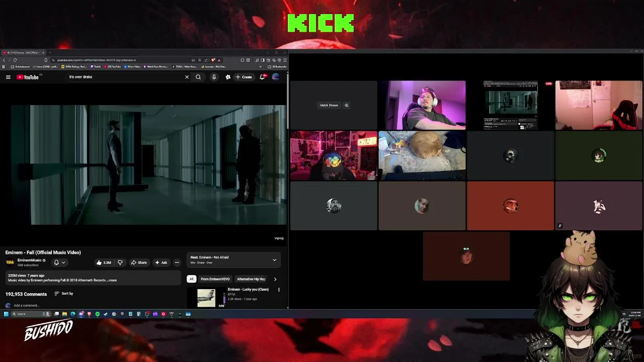The height and width of the screenshot is (362, 644).
Task: Select the purple-lit headphones webcam tile
Action: click(x=422, y=105)
